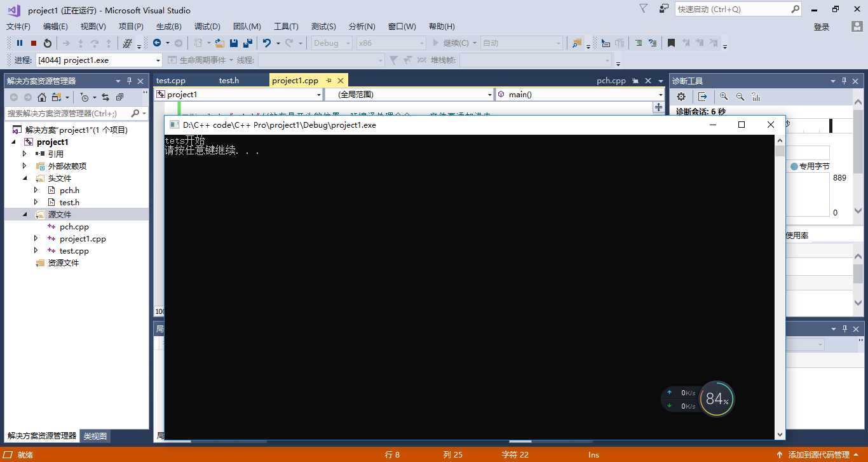868x462 pixels.
Task: Select pch.cpp in the 源文件 folder
Action: [74, 226]
